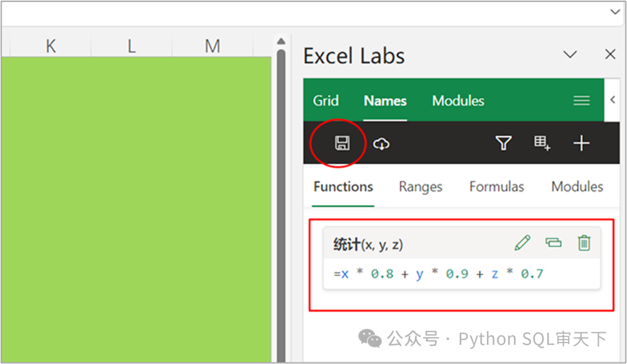627x364 pixels.
Task: Click the worksheet vertical scrollbar thumb
Action: pyautogui.click(x=281, y=205)
